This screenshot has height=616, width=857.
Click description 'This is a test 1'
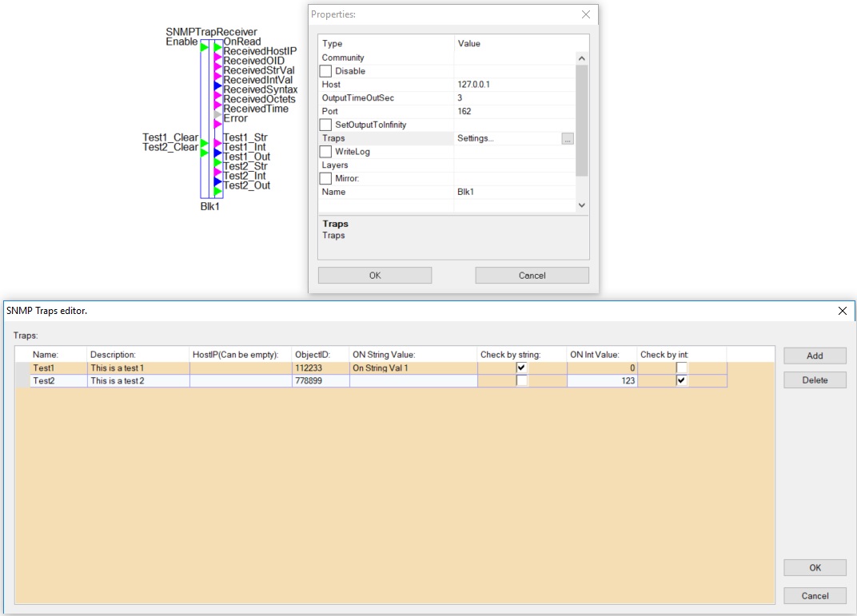pyautogui.click(x=138, y=368)
